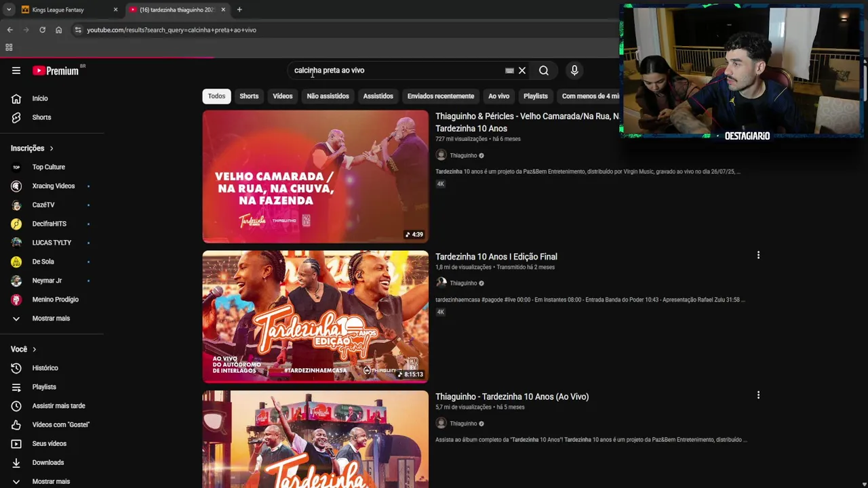Image resolution: width=868 pixels, height=488 pixels.
Task: Select the Todos filter chip
Action: tap(216, 96)
